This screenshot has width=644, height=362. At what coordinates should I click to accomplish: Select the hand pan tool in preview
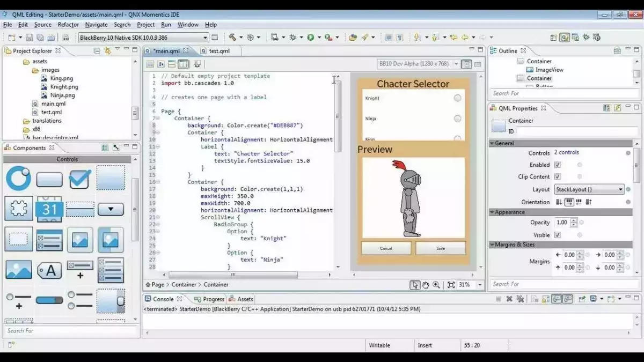point(426,285)
